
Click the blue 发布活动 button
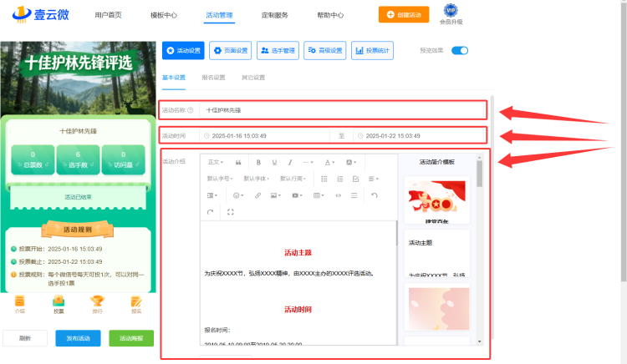coord(78,338)
